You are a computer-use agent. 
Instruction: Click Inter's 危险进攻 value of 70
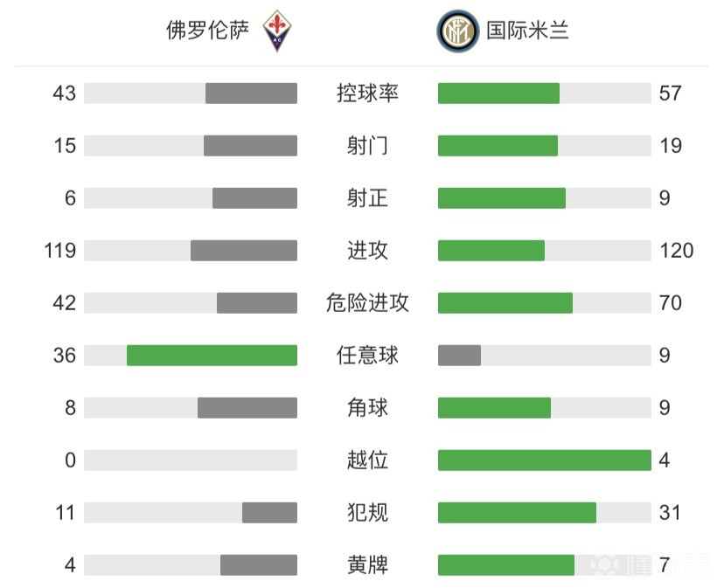[x=671, y=303]
